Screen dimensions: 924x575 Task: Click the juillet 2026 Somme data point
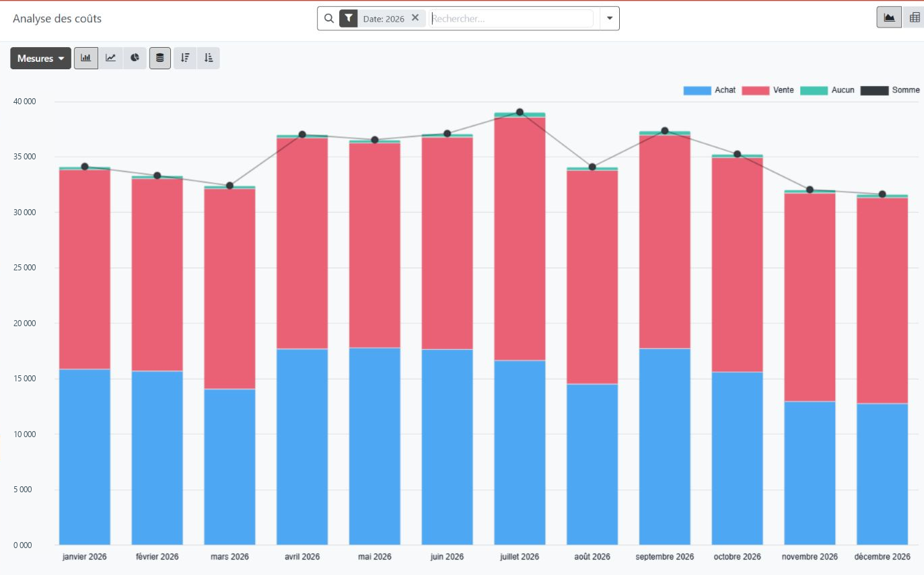(520, 112)
